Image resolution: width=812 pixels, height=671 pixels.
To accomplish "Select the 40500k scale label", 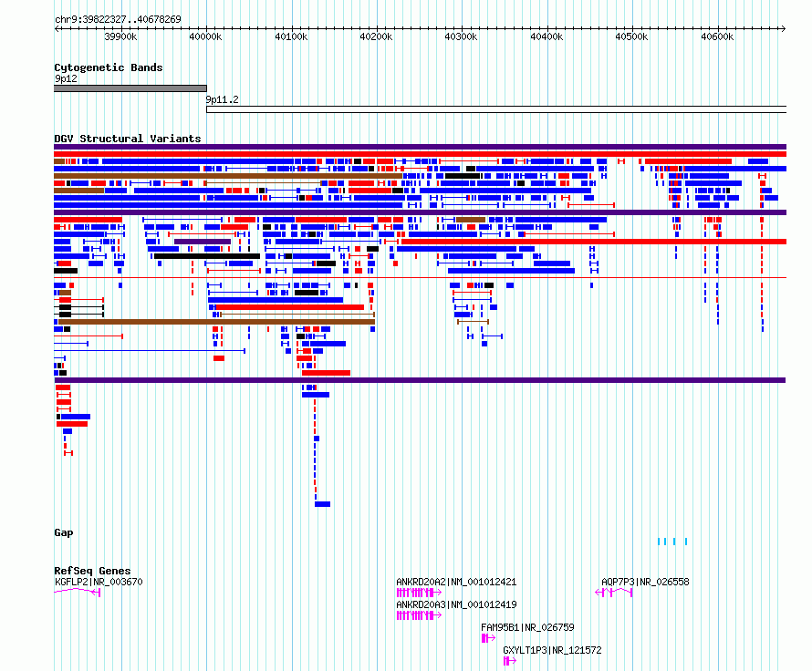I will click(x=631, y=36).
